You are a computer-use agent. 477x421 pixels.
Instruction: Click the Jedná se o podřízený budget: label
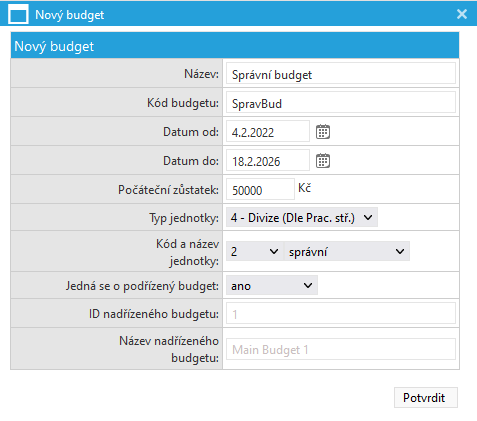click(142, 286)
